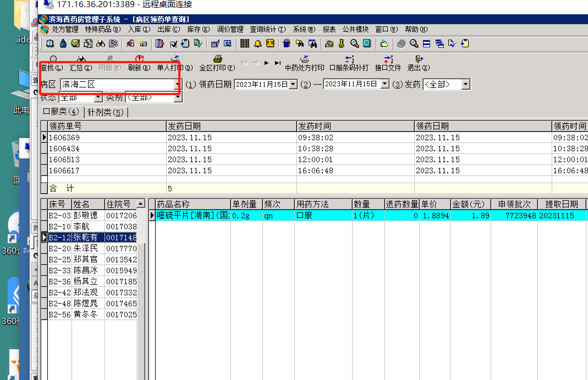Open the 帮助(H) menu
The image size is (588, 380).
coord(416,29)
